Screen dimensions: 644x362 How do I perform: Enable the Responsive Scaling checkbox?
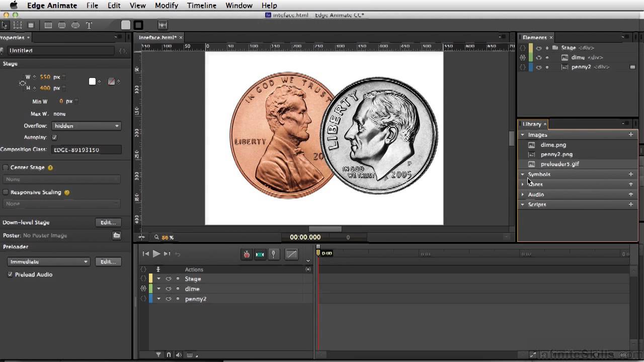[x=6, y=192]
